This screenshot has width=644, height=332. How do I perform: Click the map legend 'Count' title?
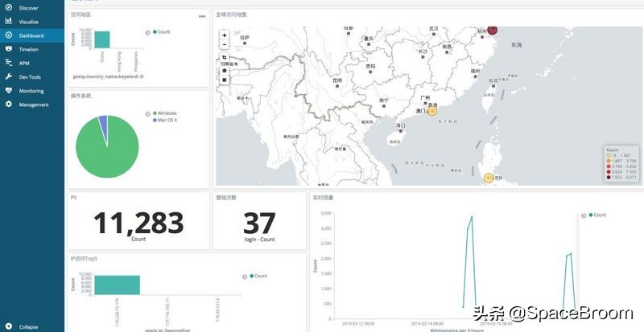[612, 150]
